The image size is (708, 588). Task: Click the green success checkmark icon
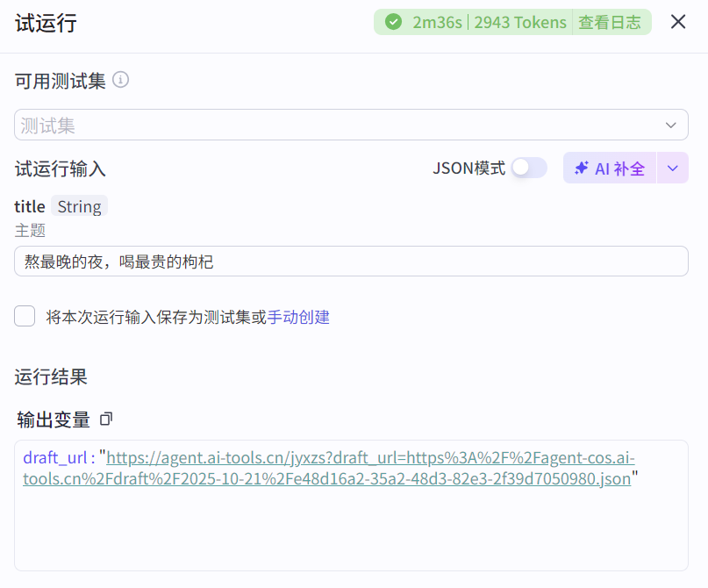[394, 22]
